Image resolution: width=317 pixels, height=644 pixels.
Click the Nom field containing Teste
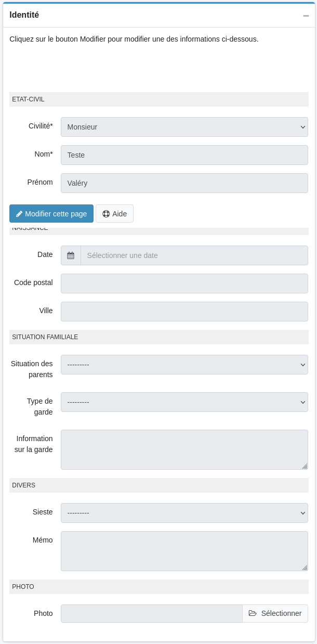pos(184,155)
